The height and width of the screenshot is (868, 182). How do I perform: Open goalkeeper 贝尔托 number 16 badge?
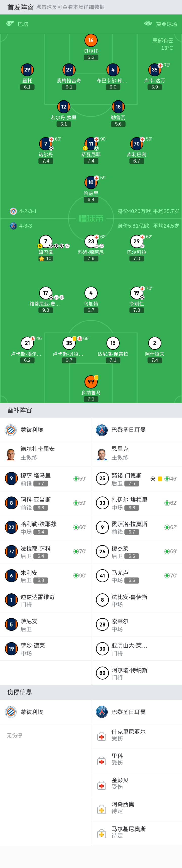tap(91, 41)
